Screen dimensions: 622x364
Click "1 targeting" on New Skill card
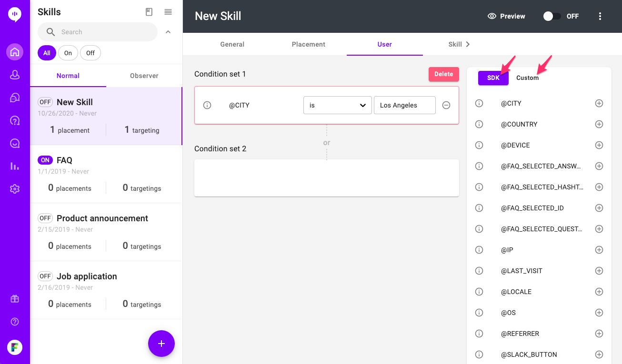pos(142,130)
